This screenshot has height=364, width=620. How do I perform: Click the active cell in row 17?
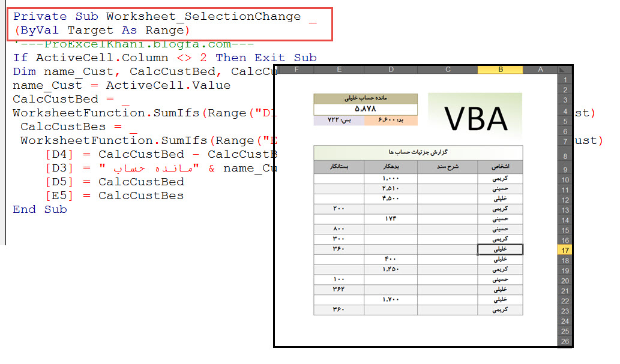coord(500,249)
